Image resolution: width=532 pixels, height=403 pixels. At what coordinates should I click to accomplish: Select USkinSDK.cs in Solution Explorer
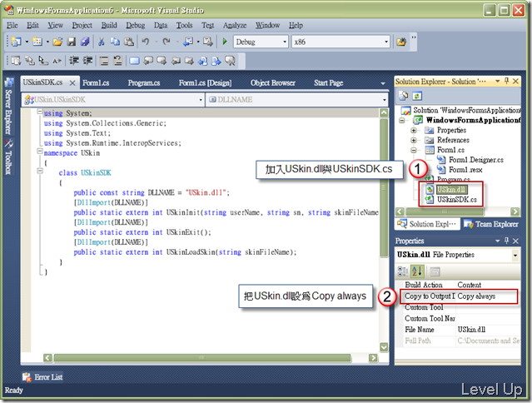(457, 200)
